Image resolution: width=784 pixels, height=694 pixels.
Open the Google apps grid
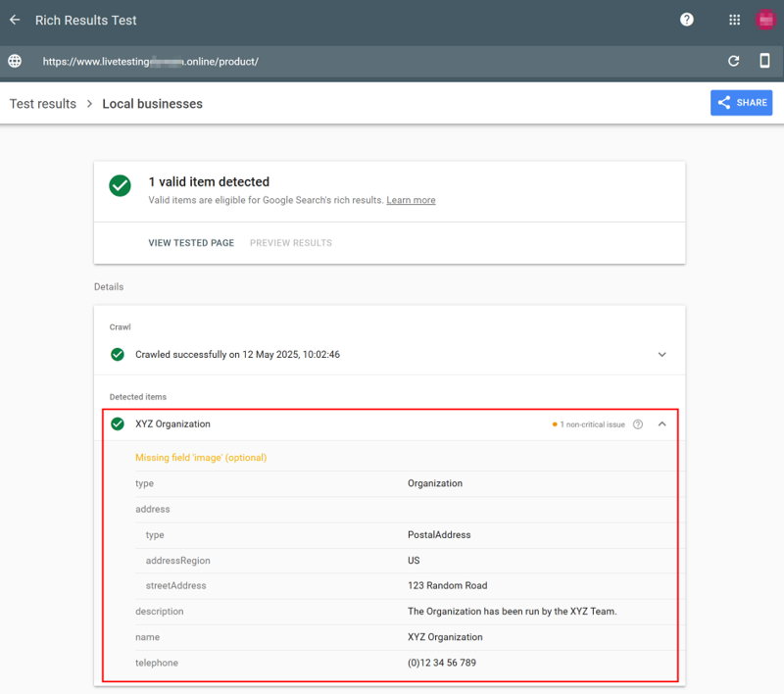[733, 20]
